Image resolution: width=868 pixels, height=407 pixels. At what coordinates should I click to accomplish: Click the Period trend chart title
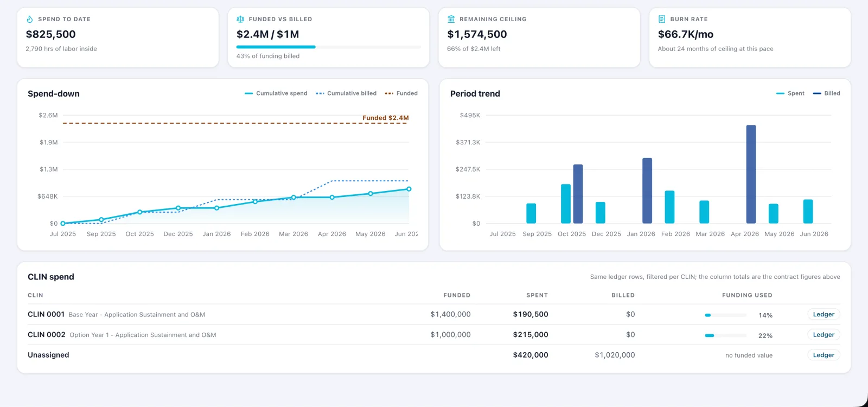coord(475,93)
